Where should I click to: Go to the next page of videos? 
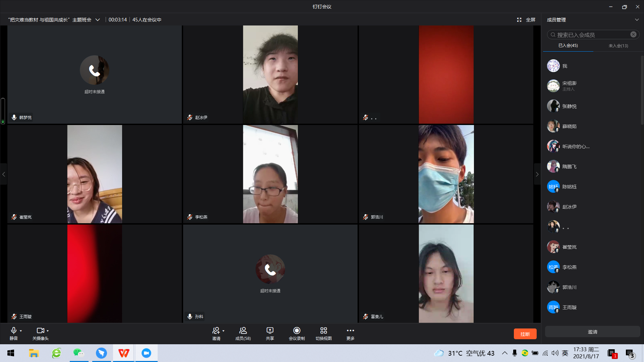click(537, 174)
